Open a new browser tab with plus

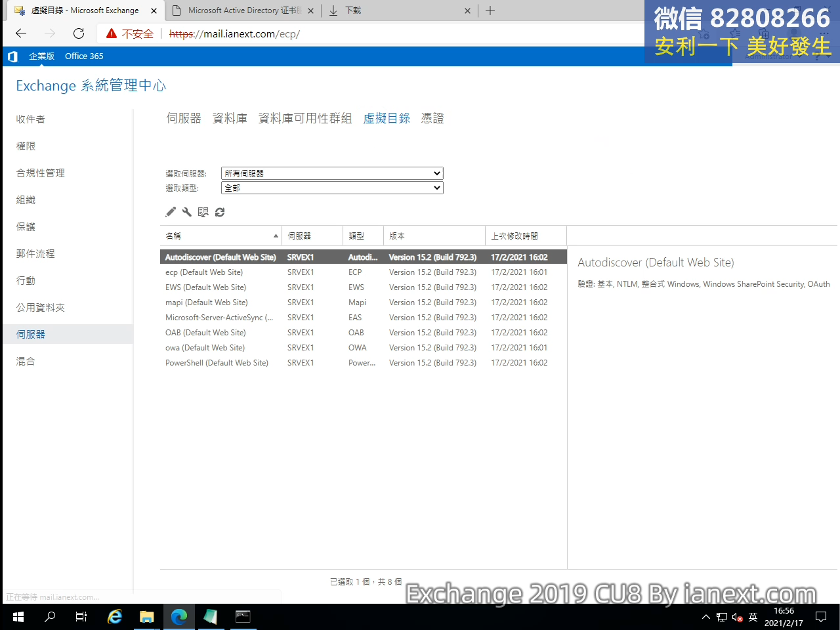[x=490, y=10]
